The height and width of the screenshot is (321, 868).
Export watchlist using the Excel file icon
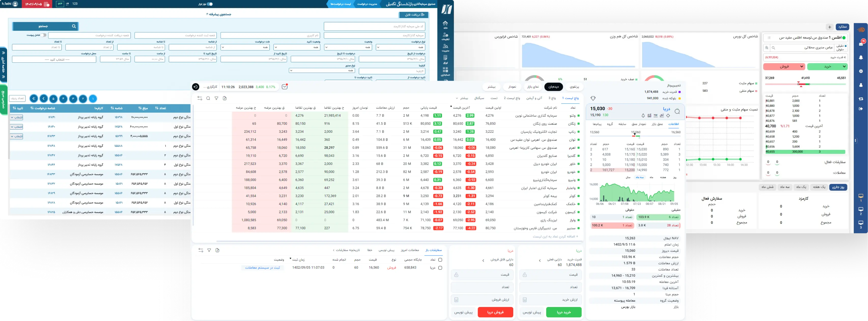(x=225, y=98)
